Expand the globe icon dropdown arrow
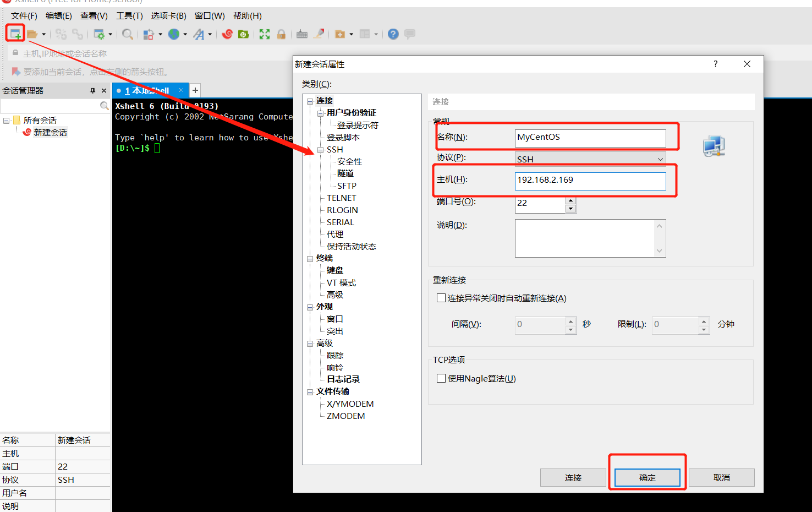 (x=185, y=34)
